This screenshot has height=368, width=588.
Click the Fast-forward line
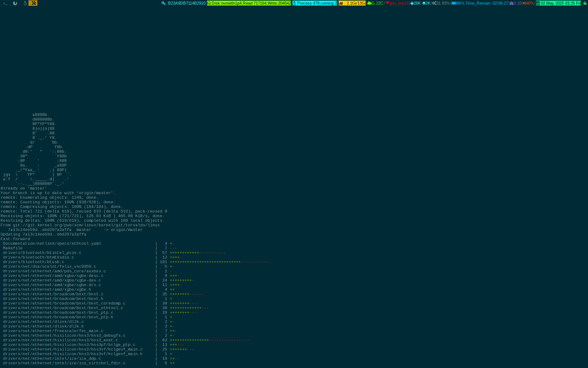[15, 239]
